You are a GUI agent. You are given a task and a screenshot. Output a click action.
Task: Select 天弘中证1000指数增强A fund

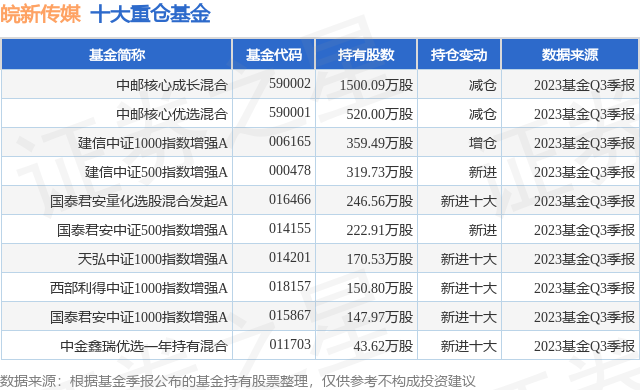coord(153,259)
